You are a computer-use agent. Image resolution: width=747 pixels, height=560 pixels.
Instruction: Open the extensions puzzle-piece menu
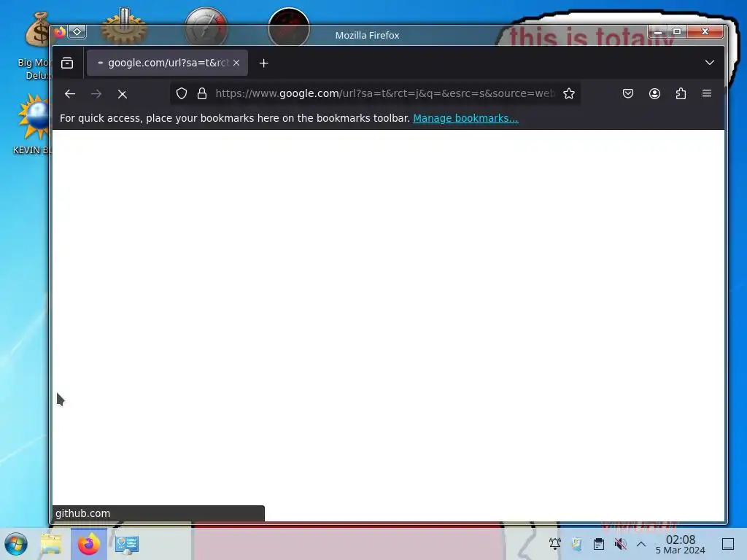[x=681, y=93]
